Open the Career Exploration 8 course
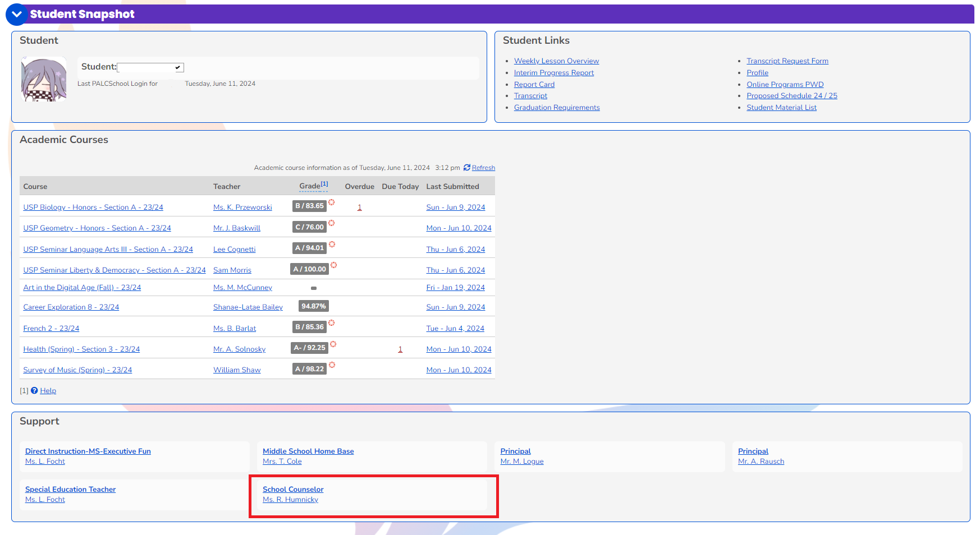980x535 pixels. pyautogui.click(x=71, y=307)
